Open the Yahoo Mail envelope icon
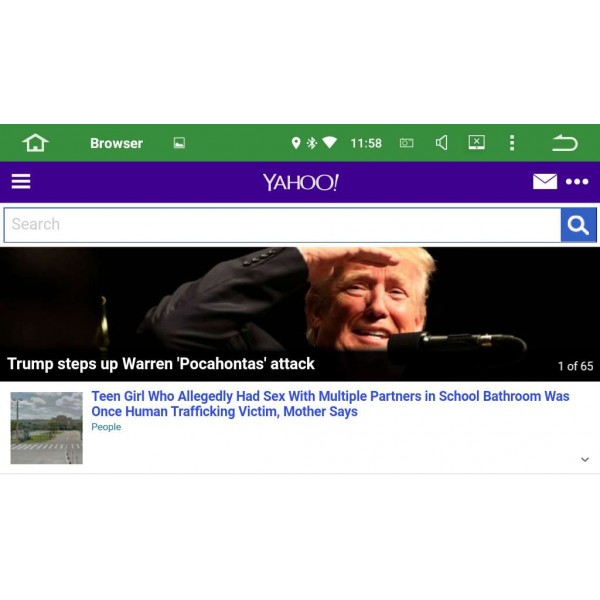600x600 pixels. click(x=545, y=181)
